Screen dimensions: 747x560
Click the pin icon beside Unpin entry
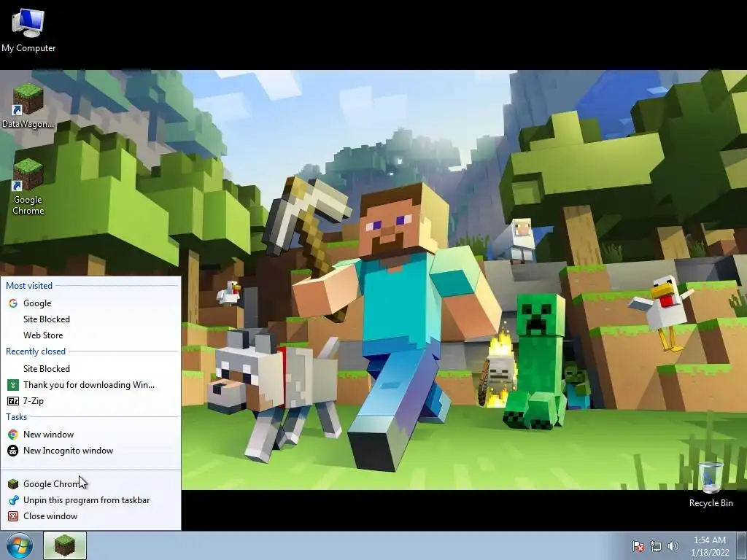tap(13, 500)
